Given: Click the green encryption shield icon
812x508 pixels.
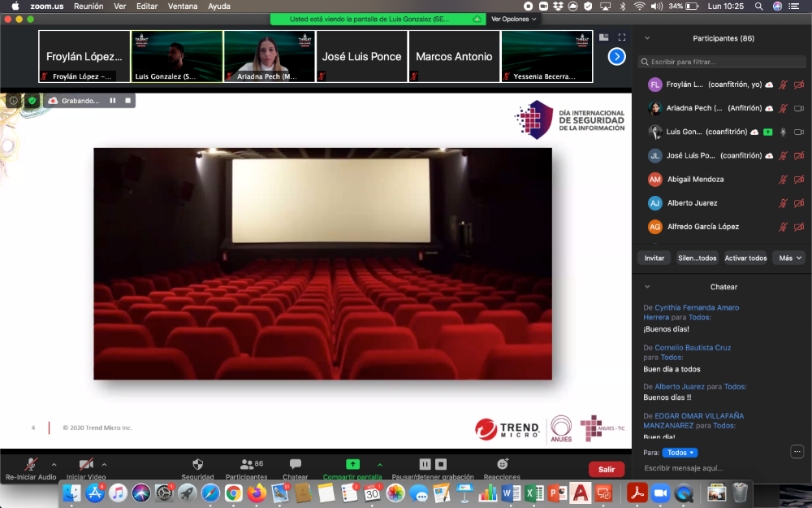Looking at the screenshot, I should 32,100.
